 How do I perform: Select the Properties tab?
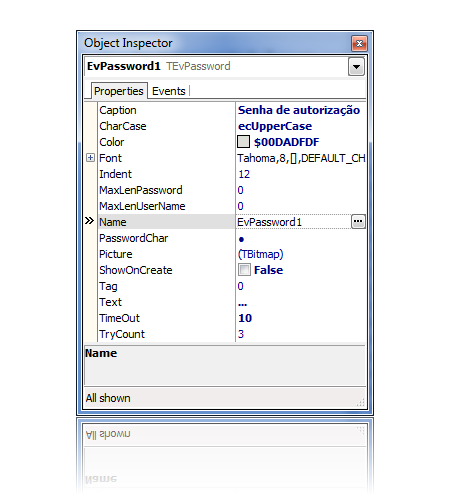click(x=119, y=91)
